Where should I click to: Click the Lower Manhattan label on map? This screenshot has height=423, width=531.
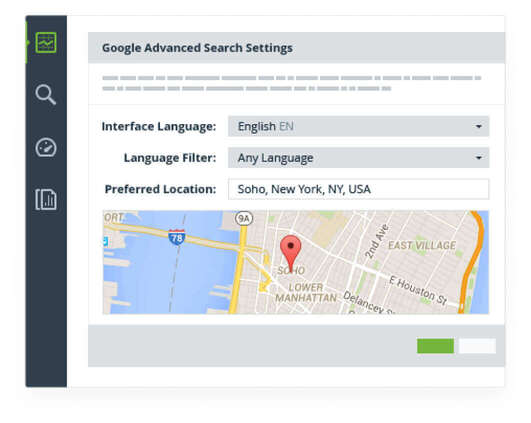[306, 293]
